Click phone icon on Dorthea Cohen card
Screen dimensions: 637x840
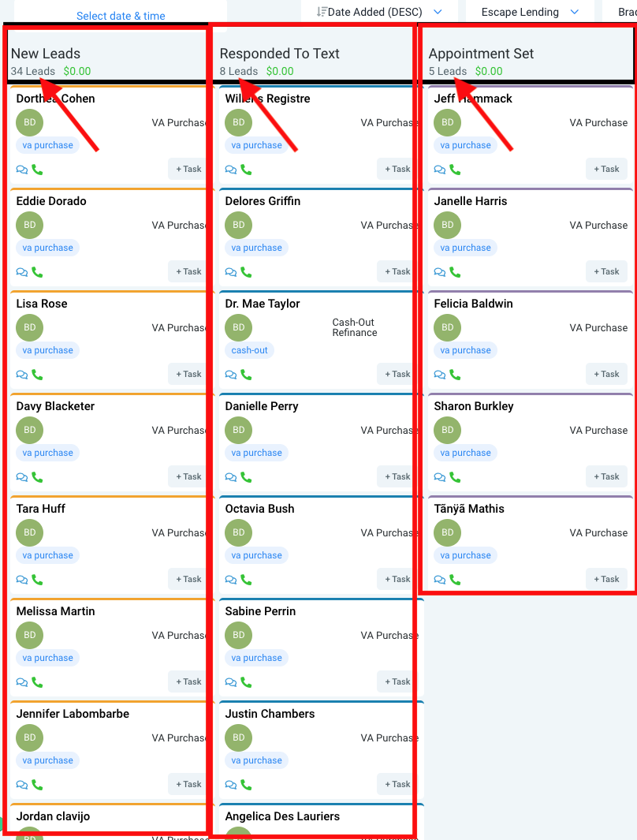tap(37, 170)
